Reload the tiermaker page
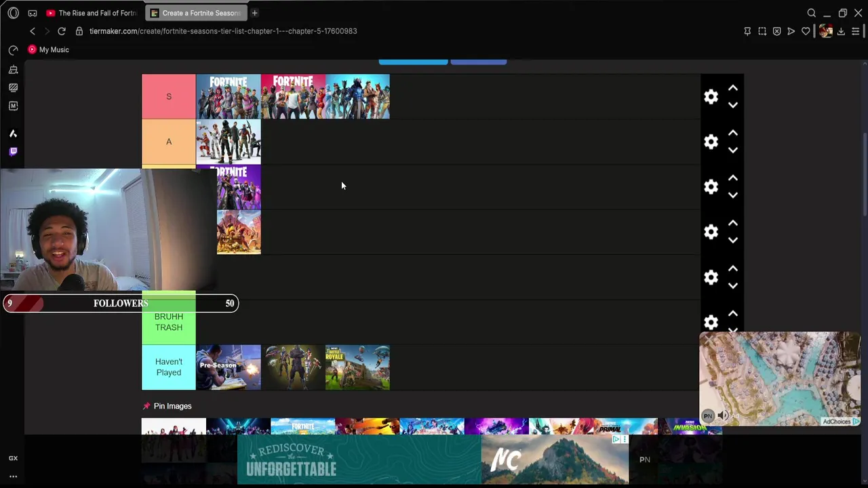This screenshot has height=488, width=868. (62, 31)
